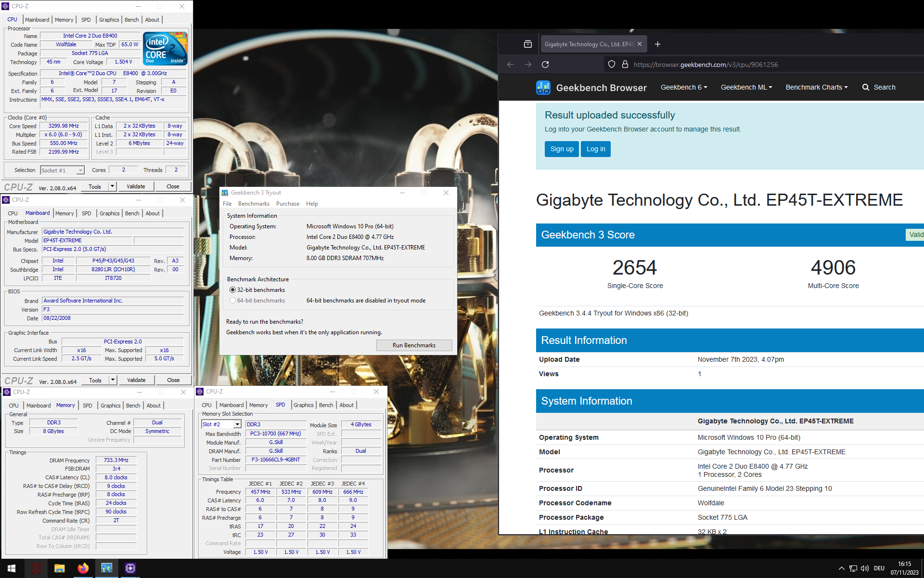Open the Help menu in Geekbench 3
Viewport: 924px width, 578px height.
pos(312,204)
